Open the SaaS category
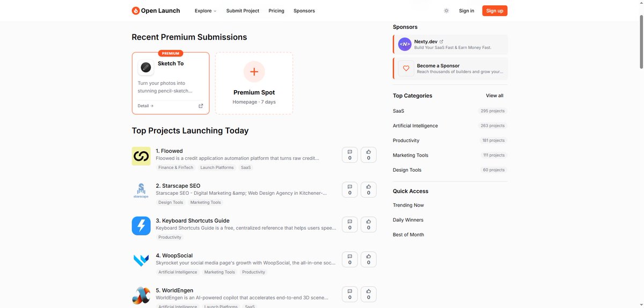Image resolution: width=644 pixels, height=308 pixels. 398,111
